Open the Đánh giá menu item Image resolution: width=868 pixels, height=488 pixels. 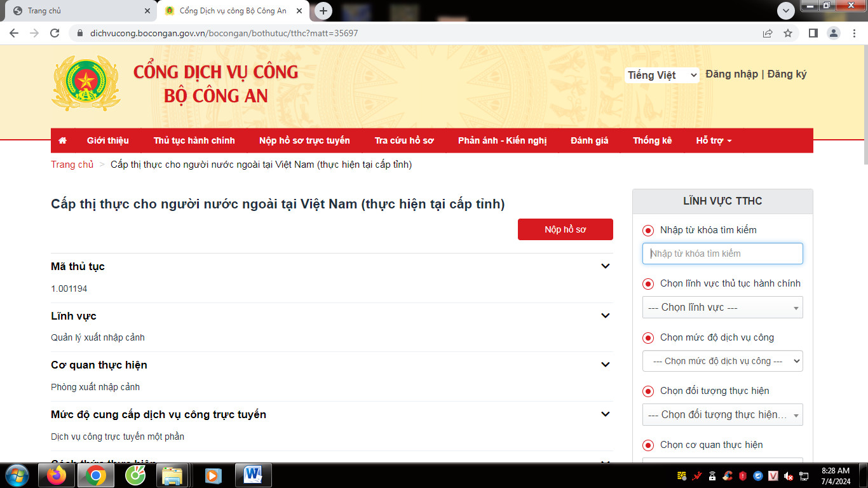(x=590, y=140)
